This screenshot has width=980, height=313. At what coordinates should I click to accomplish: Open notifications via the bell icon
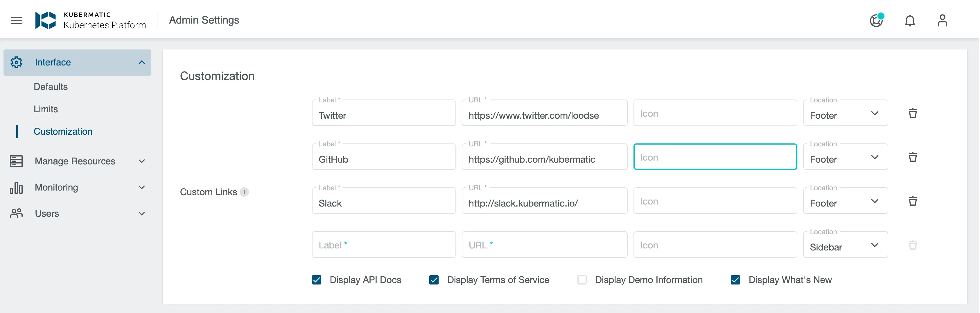pos(910,20)
